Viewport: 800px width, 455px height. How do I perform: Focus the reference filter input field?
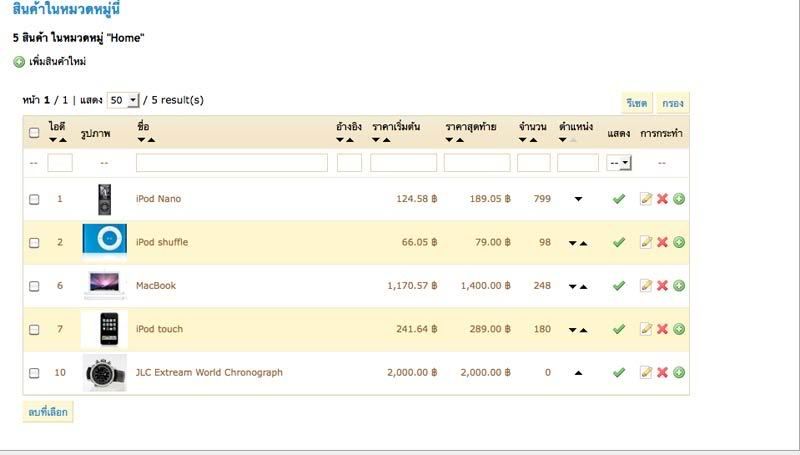point(349,163)
